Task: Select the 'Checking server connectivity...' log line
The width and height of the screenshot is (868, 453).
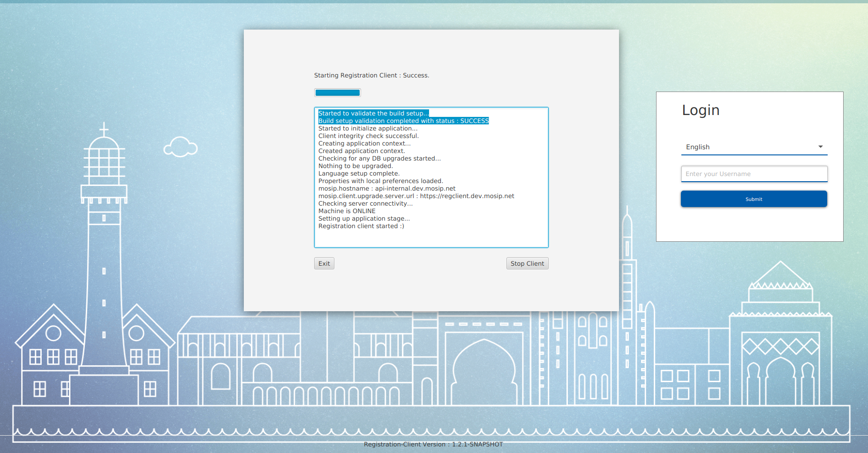Action: 365,204
